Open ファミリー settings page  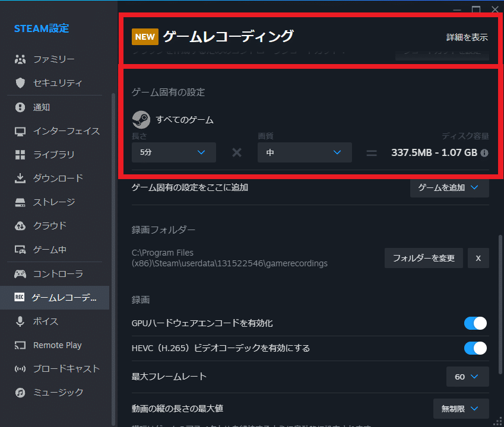point(55,59)
